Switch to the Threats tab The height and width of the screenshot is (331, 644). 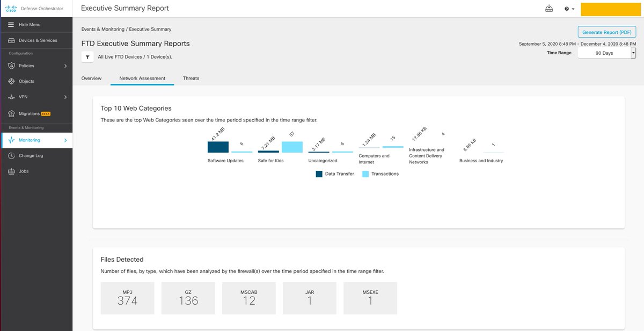(x=191, y=78)
